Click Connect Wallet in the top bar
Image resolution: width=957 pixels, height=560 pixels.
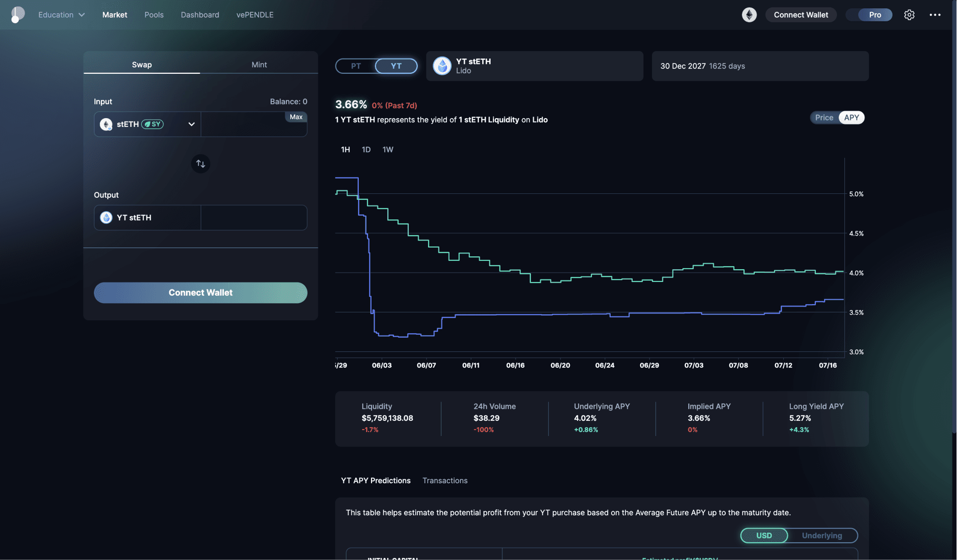pos(801,15)
